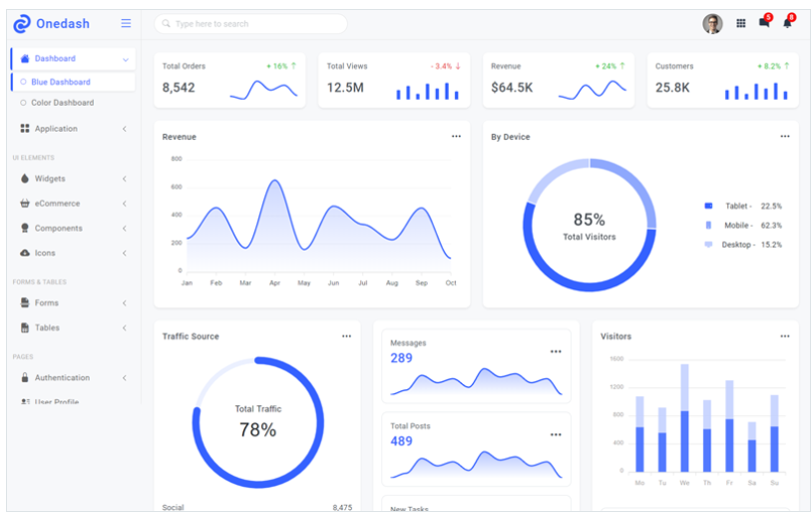Viewport: 812px width, 517px height.
Task: Click the Tablet legend color swatch
Action: click(x=708, y=206)
